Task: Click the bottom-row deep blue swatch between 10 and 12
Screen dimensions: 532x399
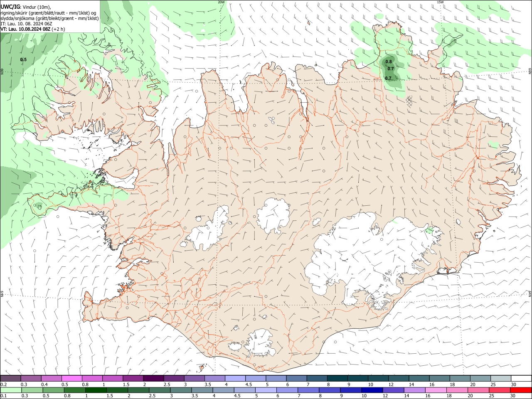Action: 372,390
